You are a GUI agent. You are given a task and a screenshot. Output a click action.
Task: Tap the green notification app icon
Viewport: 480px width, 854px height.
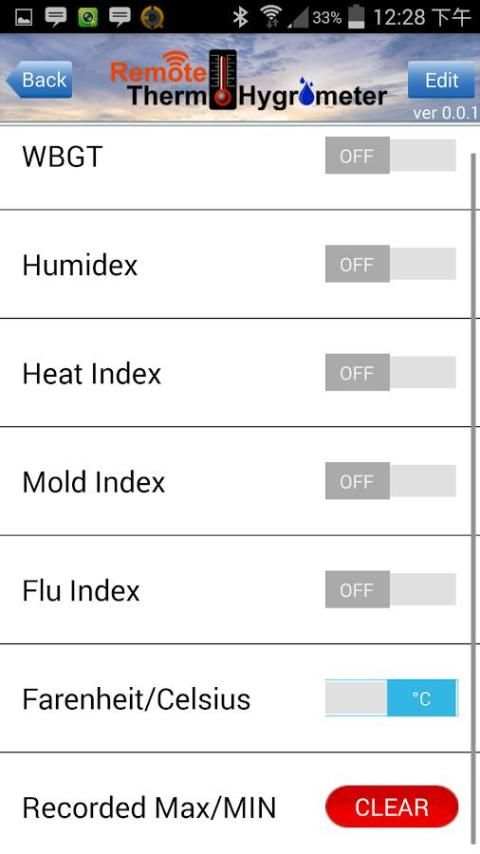(x=88, y=17)
